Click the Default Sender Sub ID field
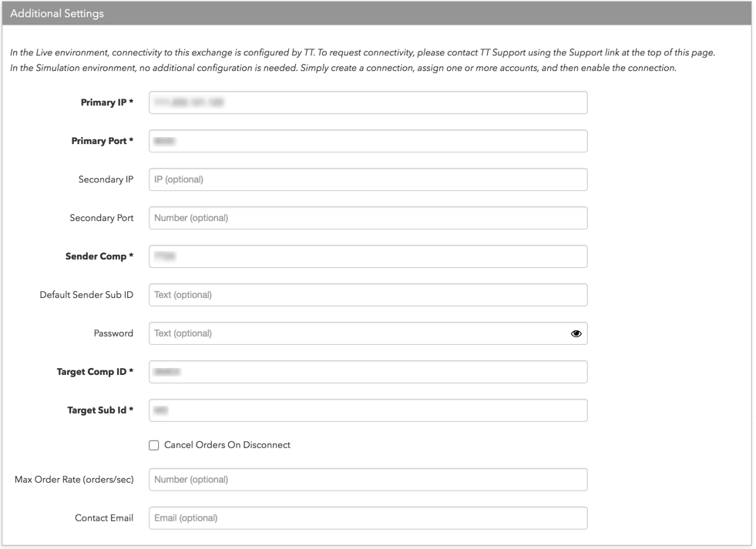Screen dimensions: 756x549 368,295
